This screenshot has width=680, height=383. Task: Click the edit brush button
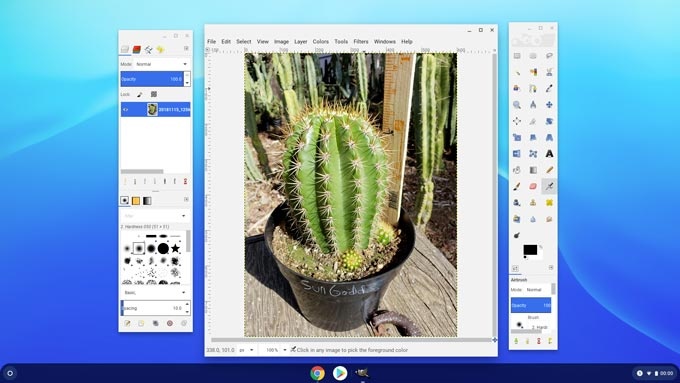coord(127,324)
